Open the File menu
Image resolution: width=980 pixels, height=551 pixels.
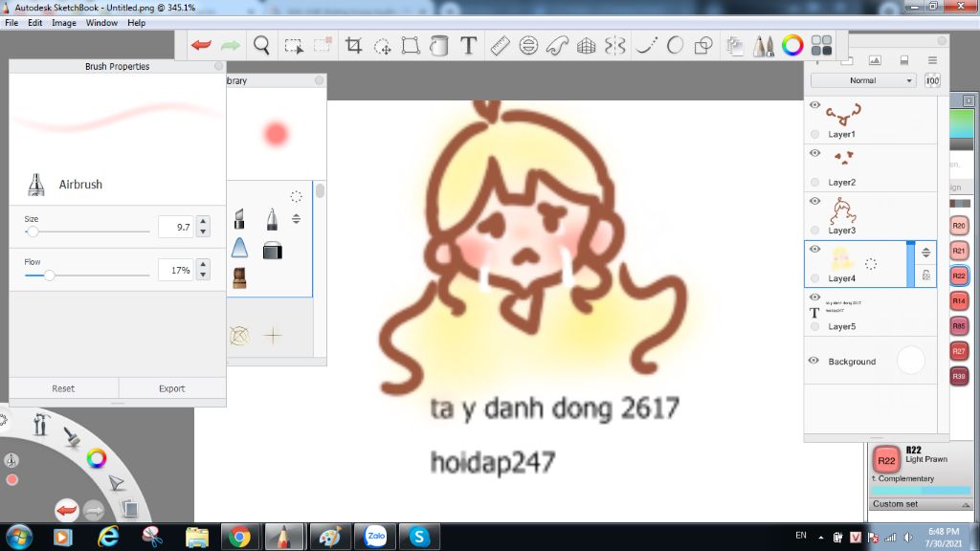coord(11,23)
